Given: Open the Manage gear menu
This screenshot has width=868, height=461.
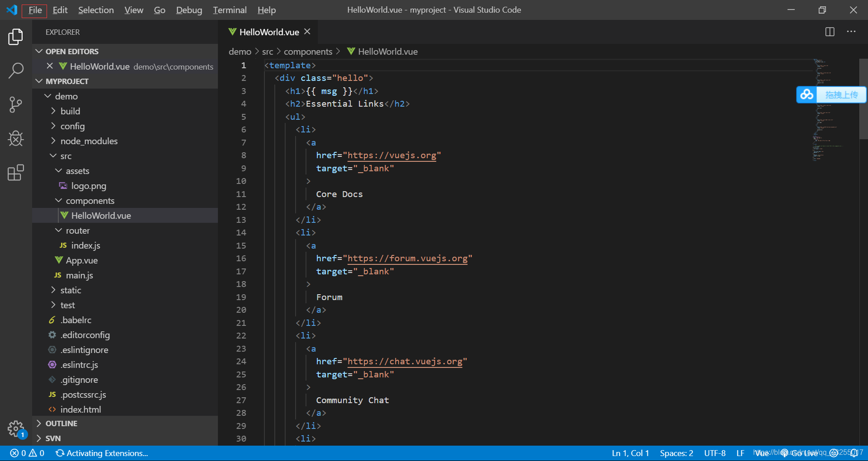Looking at the screenshot, I should click(16, 428).
